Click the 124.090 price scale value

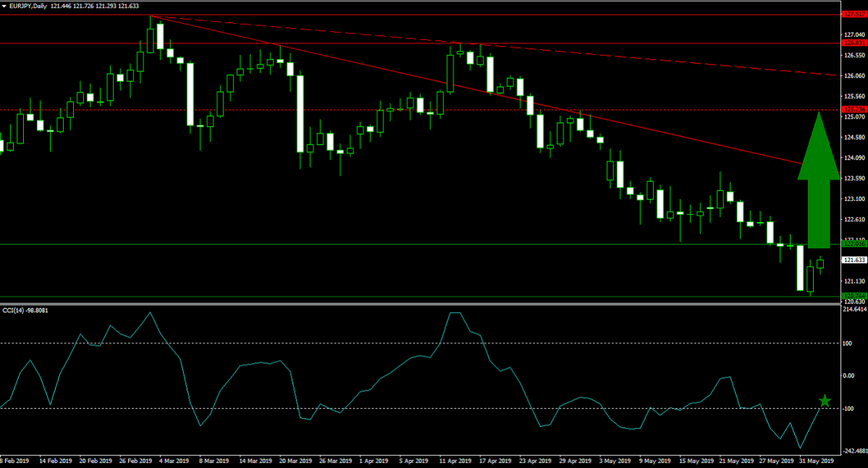pyautogui.click(x=854, y=158)
